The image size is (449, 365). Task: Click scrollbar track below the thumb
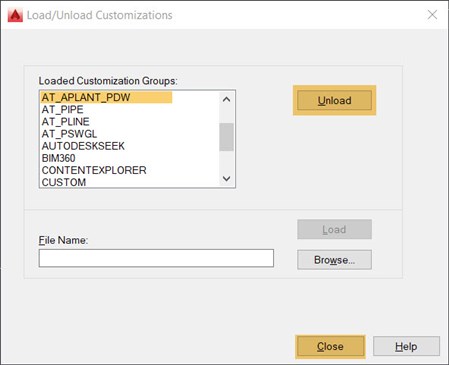click(x=227, y=161)
